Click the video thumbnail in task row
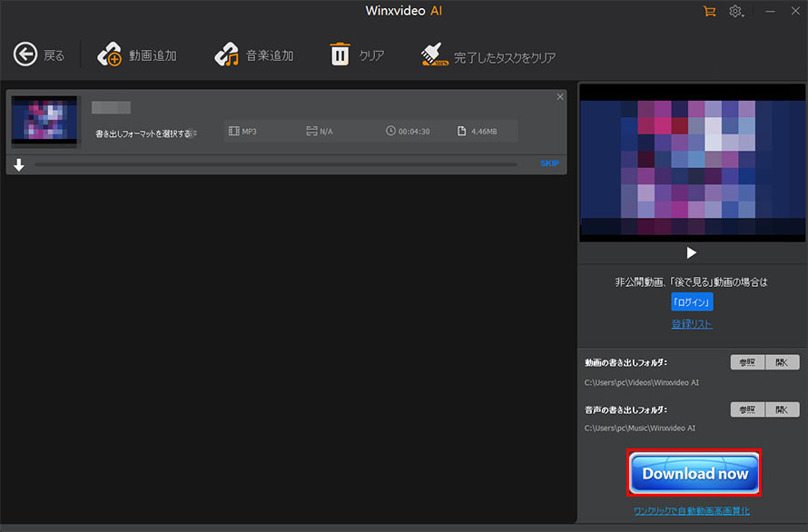Viewport: 808px width, 532px height. click(x=44, y=121)
